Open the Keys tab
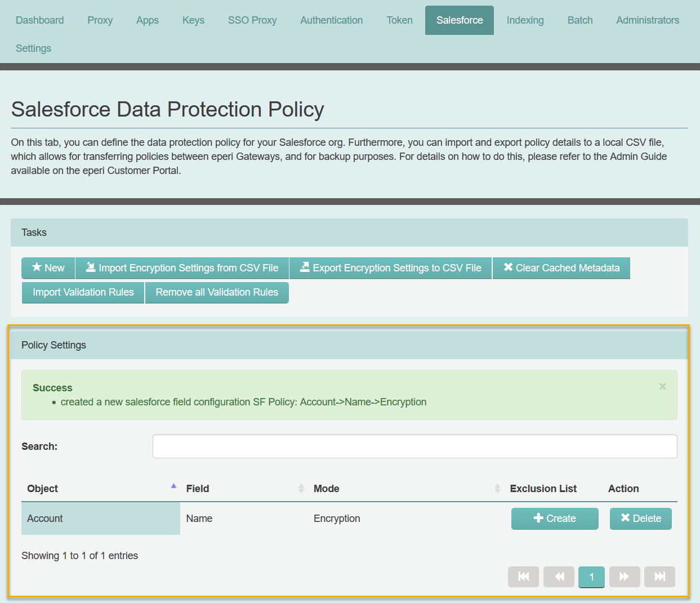700x603 pixels. pos(193,20)
